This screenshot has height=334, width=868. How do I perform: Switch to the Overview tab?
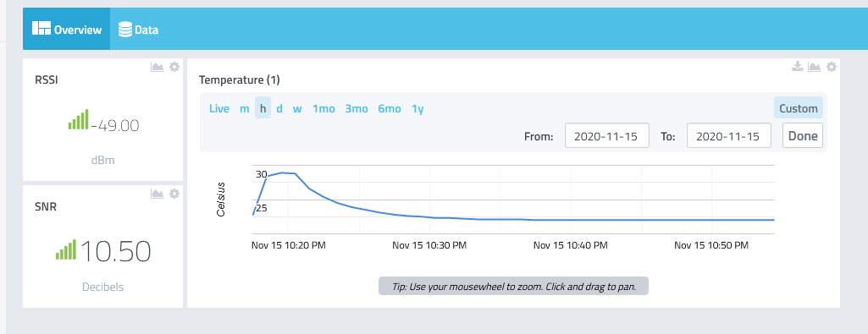[x=66, y=30]
